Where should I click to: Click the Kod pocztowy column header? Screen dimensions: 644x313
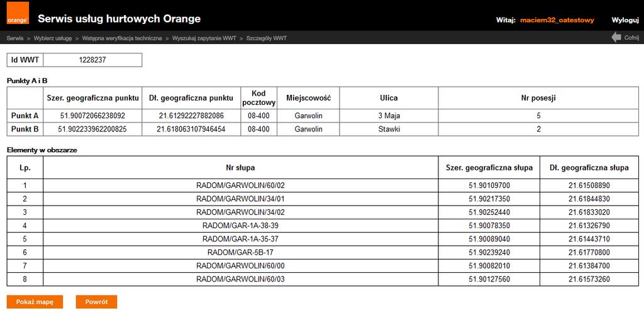tap(258, 98)
